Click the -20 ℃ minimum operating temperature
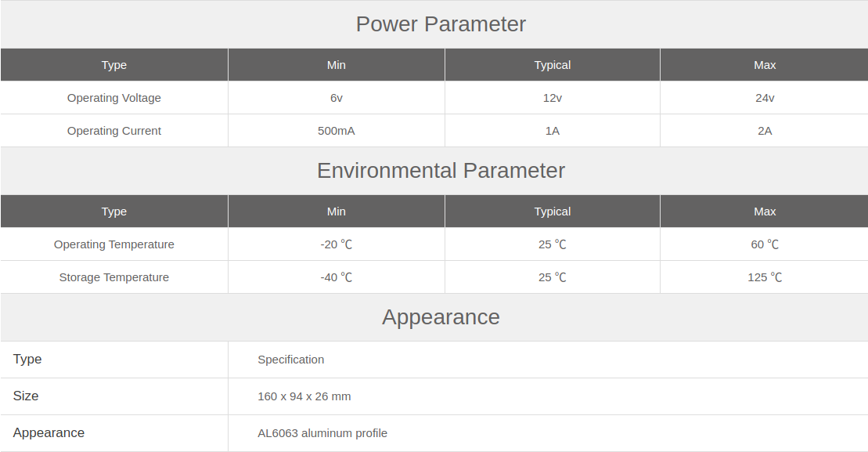 [x=336, y=244]
